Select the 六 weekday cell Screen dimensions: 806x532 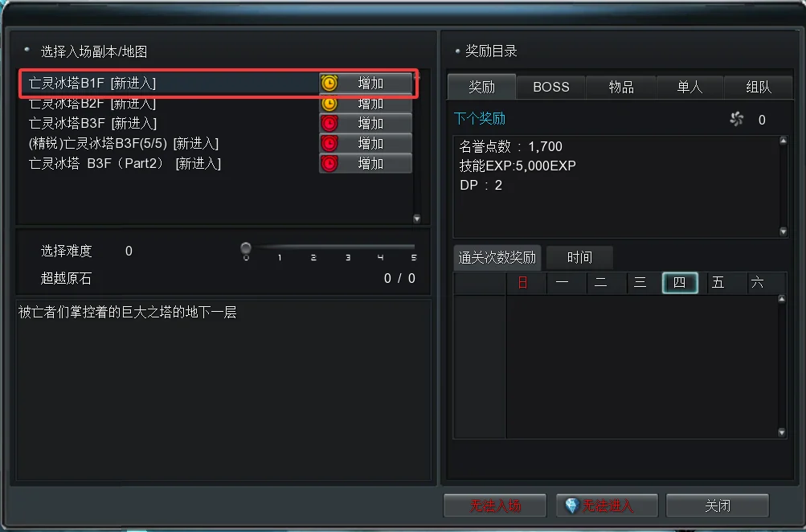tap(758, 283)
